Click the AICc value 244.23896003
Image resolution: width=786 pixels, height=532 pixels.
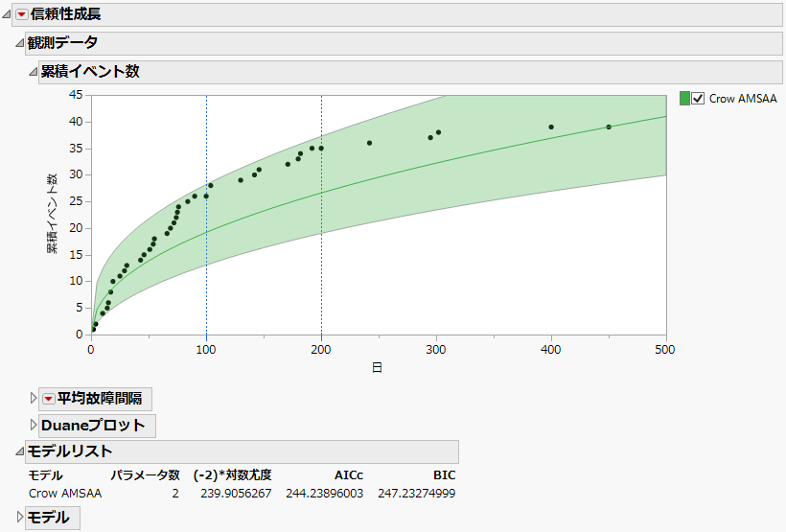tap(325, 494)
